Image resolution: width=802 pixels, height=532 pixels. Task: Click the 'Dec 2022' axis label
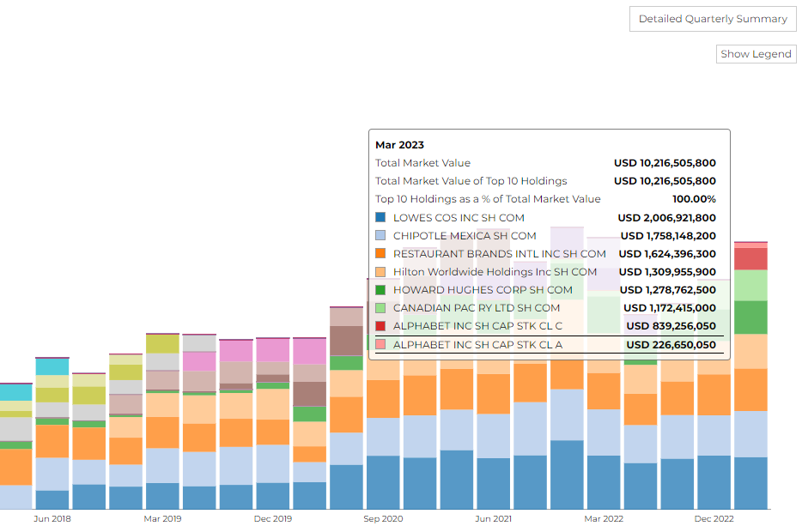(714, 519)
